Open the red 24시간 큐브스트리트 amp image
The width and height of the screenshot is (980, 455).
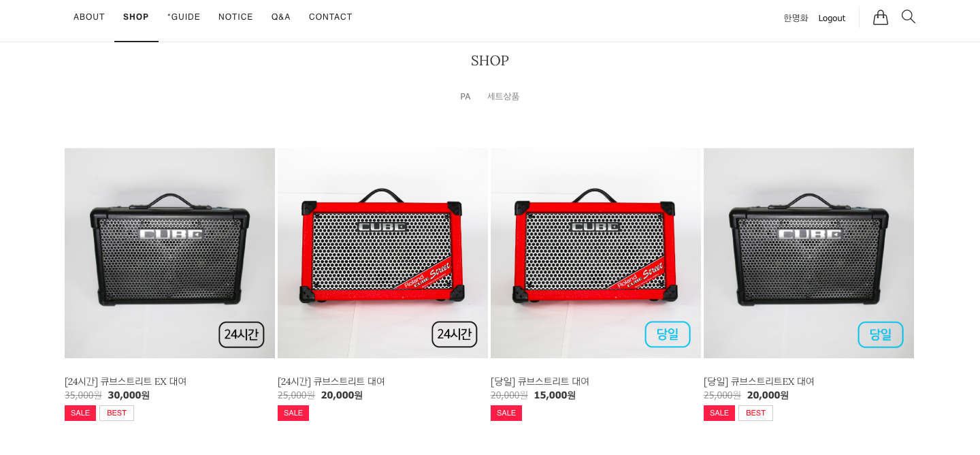(x=382, y=253)
